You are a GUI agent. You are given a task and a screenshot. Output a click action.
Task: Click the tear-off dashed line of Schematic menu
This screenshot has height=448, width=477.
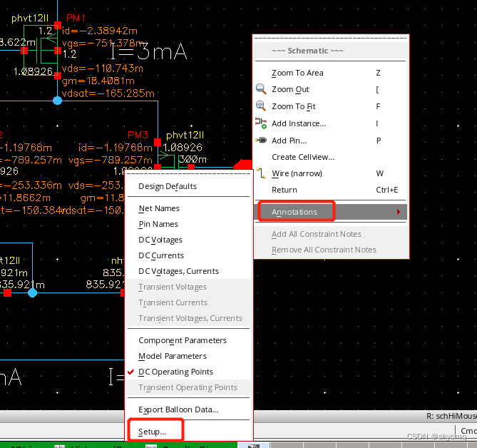coord(330,39)
